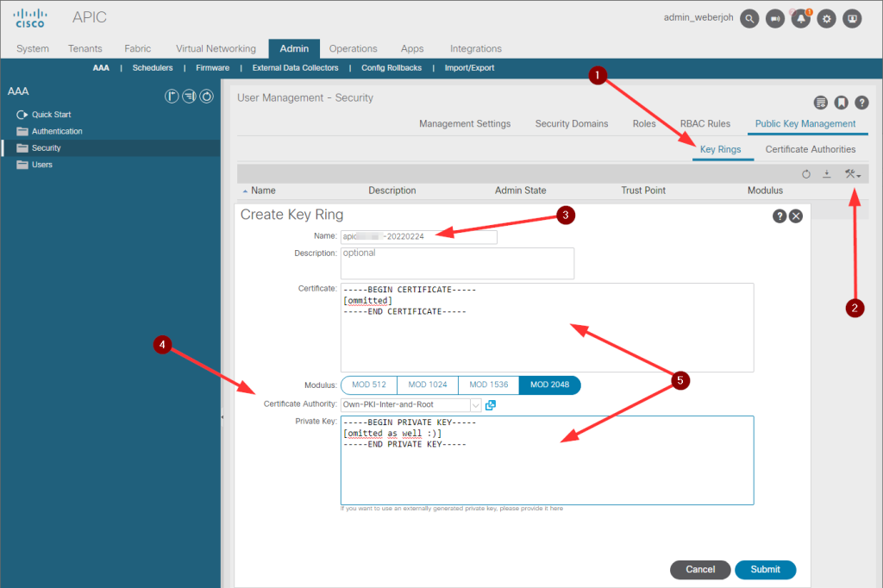The height and width of the screenshot is (588, 883).
Task: Click the list view icon in work pane
Action: (x=821, y=103)
